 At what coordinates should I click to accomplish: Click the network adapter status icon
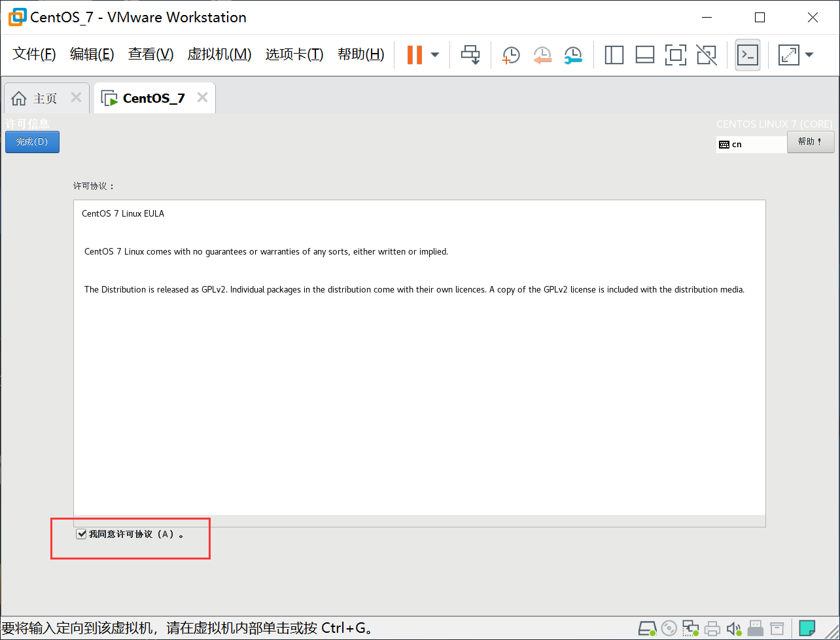click(691, 629)
